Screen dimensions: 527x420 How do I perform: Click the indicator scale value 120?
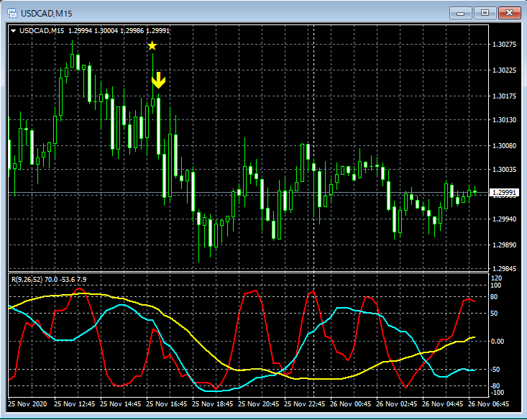(x=496, y=278)
